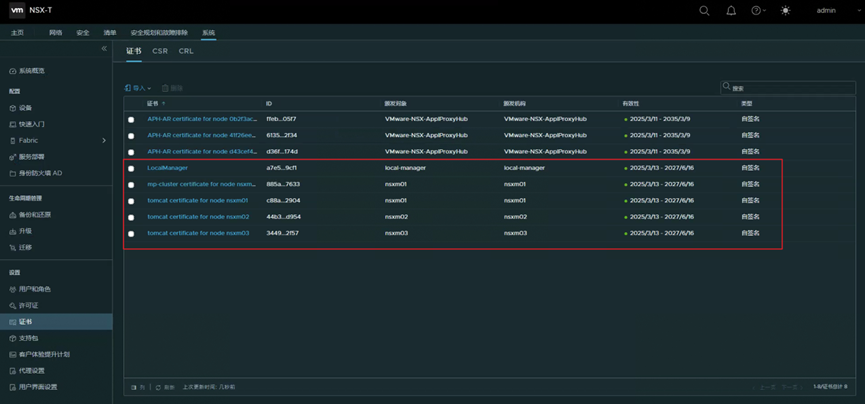Screen dimensions: 865x404
Task: Open tomcat certificate for node nsxm02
Action: click(x=198, y=217)
